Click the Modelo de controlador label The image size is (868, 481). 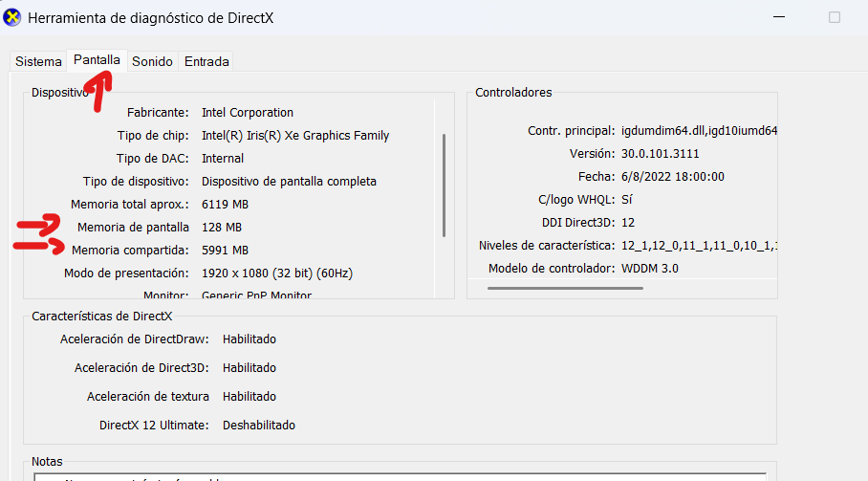click(x=552, y=269)
